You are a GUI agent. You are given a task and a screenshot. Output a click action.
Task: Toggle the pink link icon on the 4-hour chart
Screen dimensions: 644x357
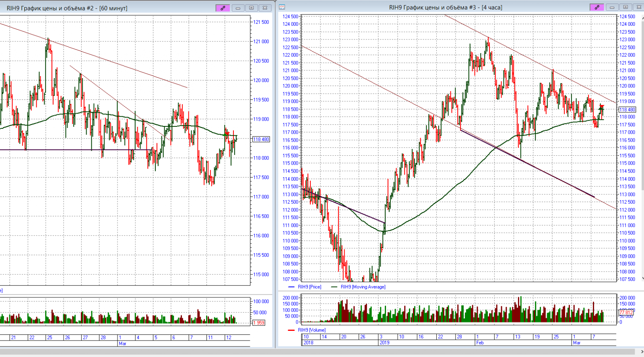point(597,7)
